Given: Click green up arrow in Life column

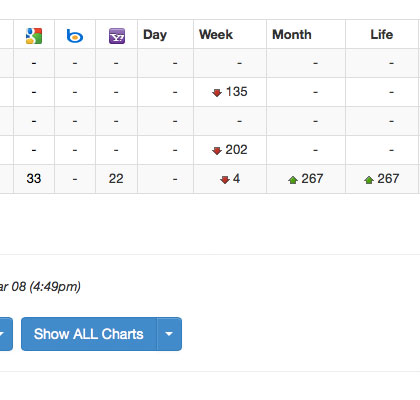Looking at the screenshot, I should coord(369,180).
